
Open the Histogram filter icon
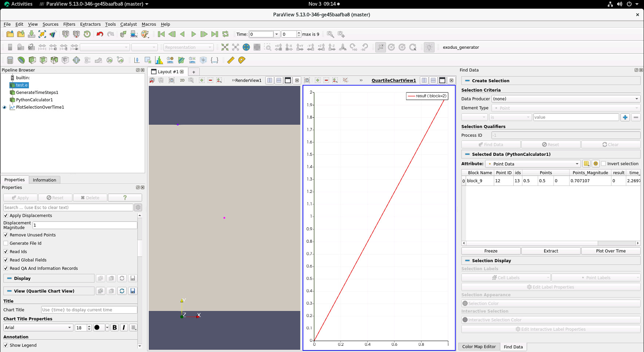click(x=159, y=60)
